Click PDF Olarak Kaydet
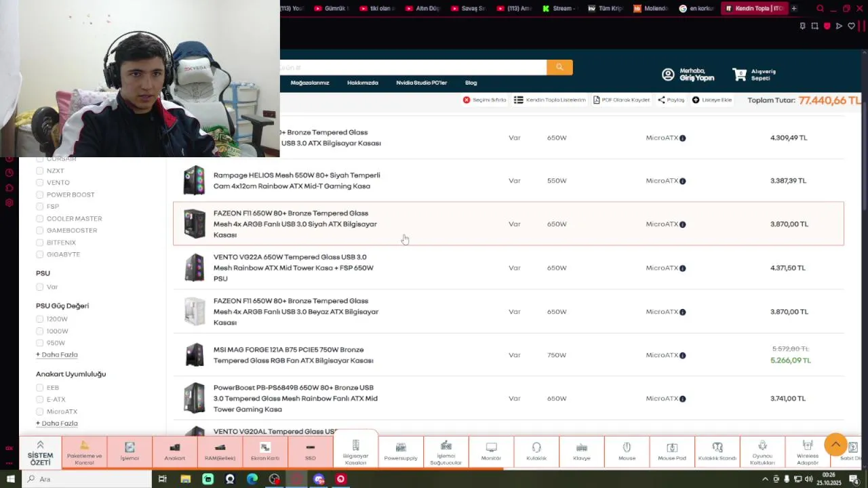This screenshot has height=488, width=868. [x=621, y=100]
